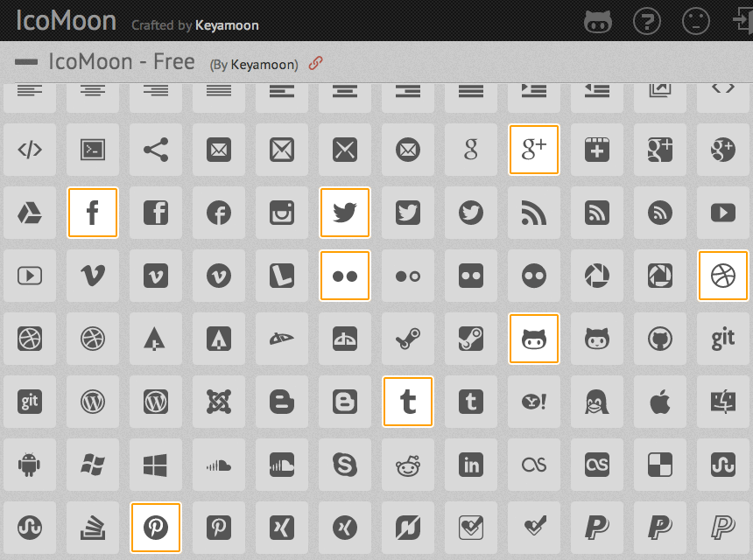Deselect the selected Tumblr icon
Image resolution: width=753 pixels, height=560 pixels.
pos(408,402)
